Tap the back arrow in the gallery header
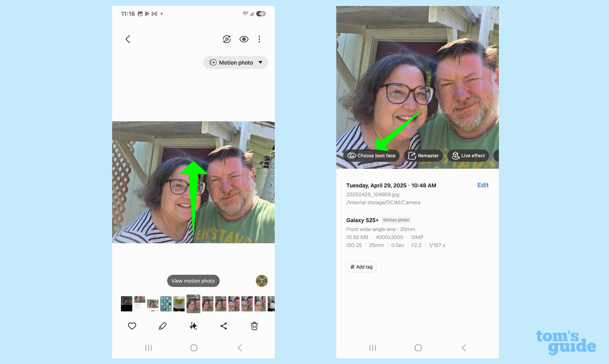The height and width of the screenshot is (364, 609). pyautogui.click(x=128, y=39)
